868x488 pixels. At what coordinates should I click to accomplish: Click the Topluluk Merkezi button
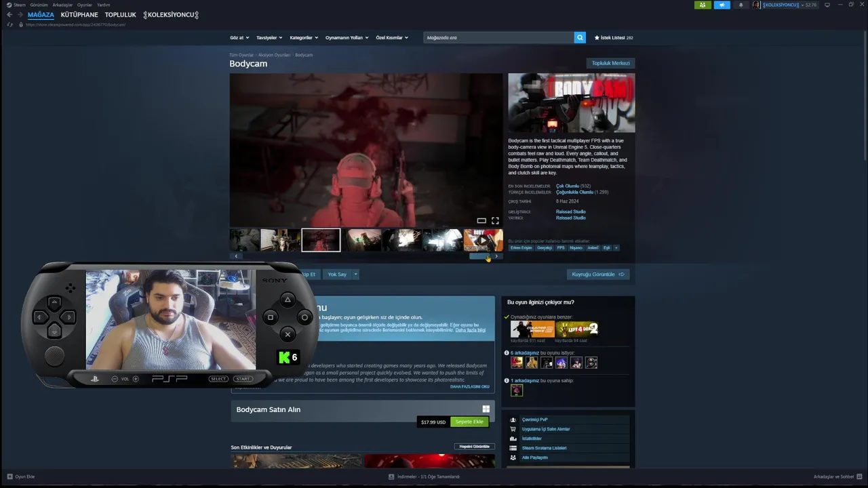click(x=610, y=63)
